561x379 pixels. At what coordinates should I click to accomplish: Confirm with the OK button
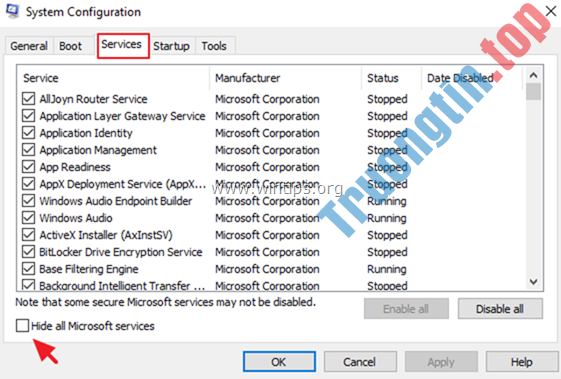pos(279,362)
